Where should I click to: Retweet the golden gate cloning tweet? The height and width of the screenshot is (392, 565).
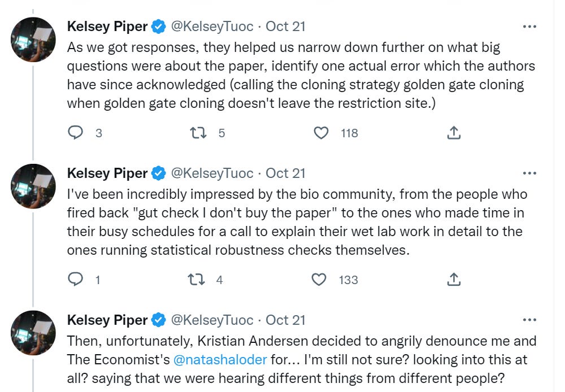coord(198,133)
